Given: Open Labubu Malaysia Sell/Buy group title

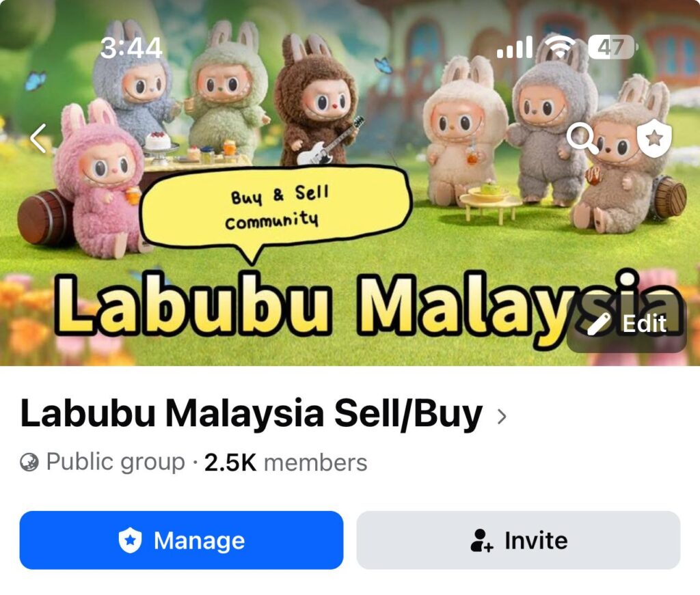Looking at the screenshot, I should coord(252,413).
